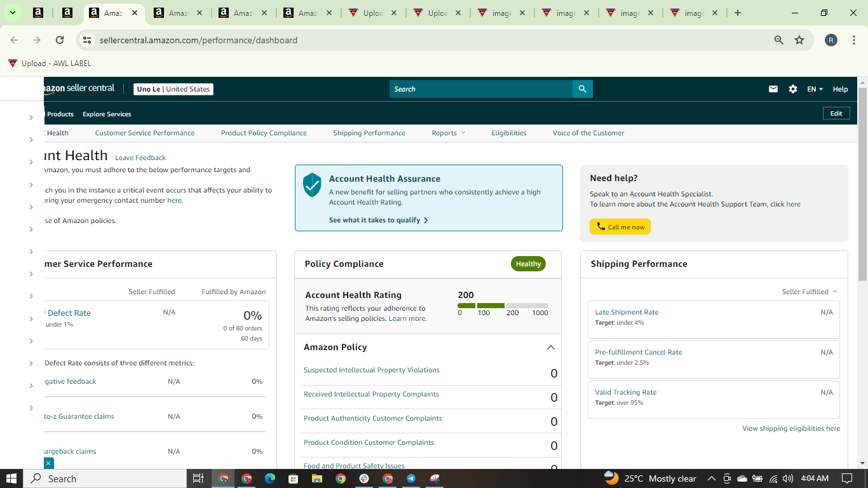Open the Chrome profile R avatar
Image resolution: width=868 pixels, height=488 pixels.
tap(831, 40)
